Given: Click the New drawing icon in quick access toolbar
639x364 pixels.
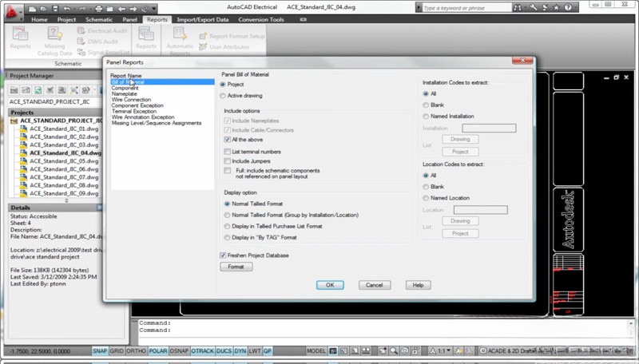Looking at the screenshot, I should point(33,8).
